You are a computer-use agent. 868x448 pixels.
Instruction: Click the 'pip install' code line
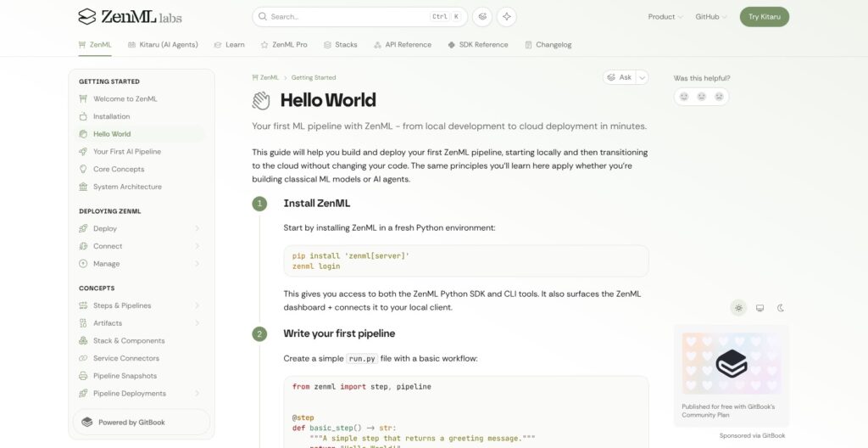(351, 256)
